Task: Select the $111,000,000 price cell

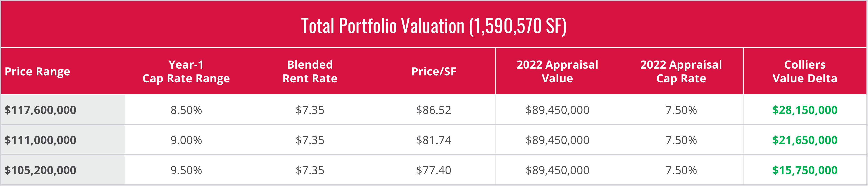Action: [40, 140]
